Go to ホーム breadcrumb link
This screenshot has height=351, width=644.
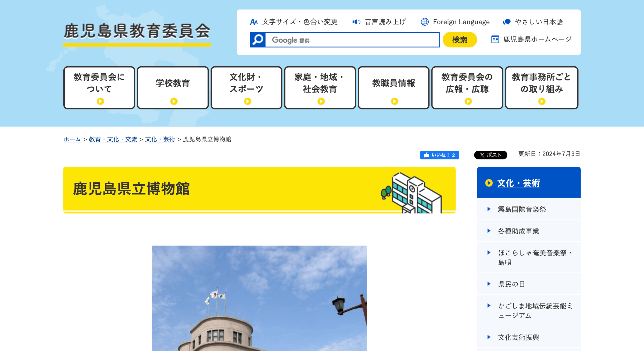click(x=72, y=139)
